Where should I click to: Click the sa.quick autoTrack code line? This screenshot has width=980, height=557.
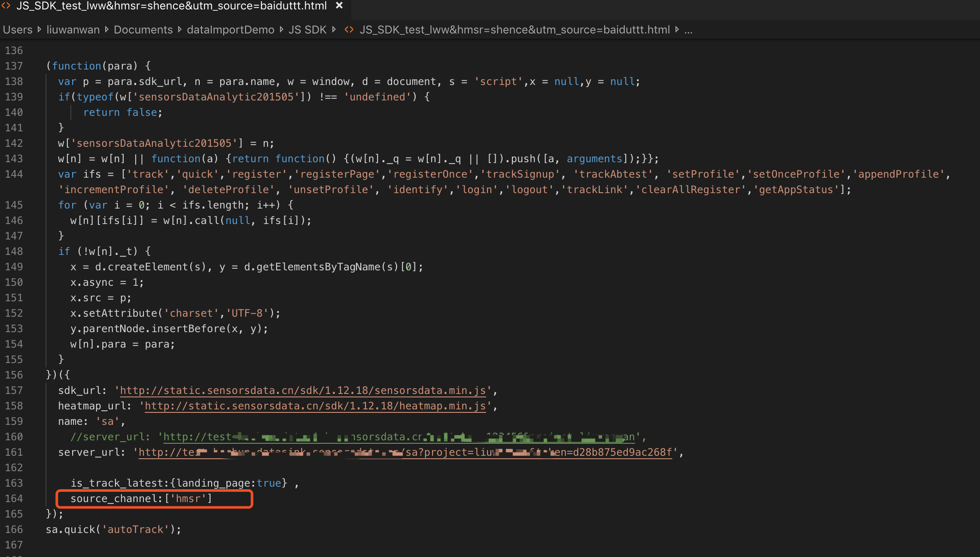pyautogui.click(x=114, y=530)
